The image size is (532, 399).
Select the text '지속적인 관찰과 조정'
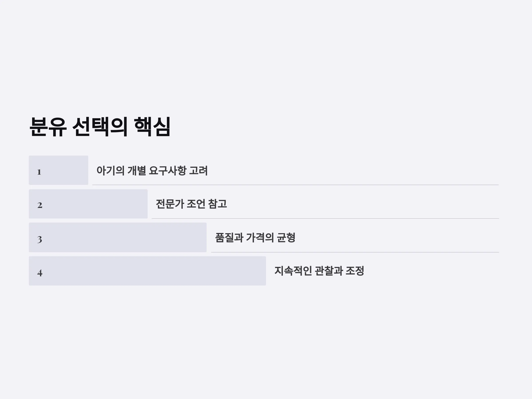point(319,271)
